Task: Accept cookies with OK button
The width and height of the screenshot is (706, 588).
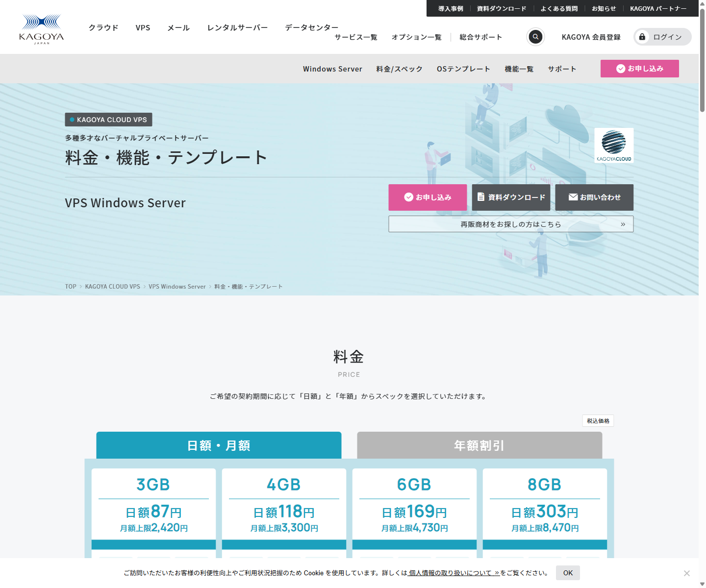Action: pos(568,573)
